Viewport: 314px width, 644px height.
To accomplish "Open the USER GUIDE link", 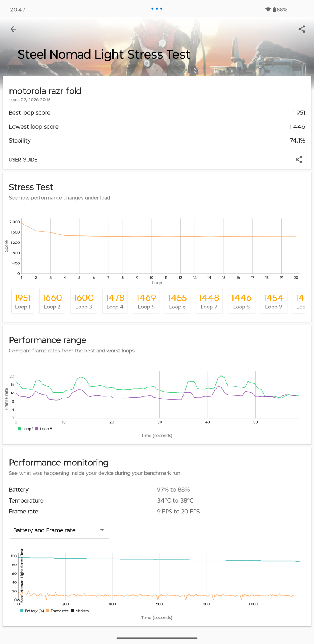I will tap(23, 160).
